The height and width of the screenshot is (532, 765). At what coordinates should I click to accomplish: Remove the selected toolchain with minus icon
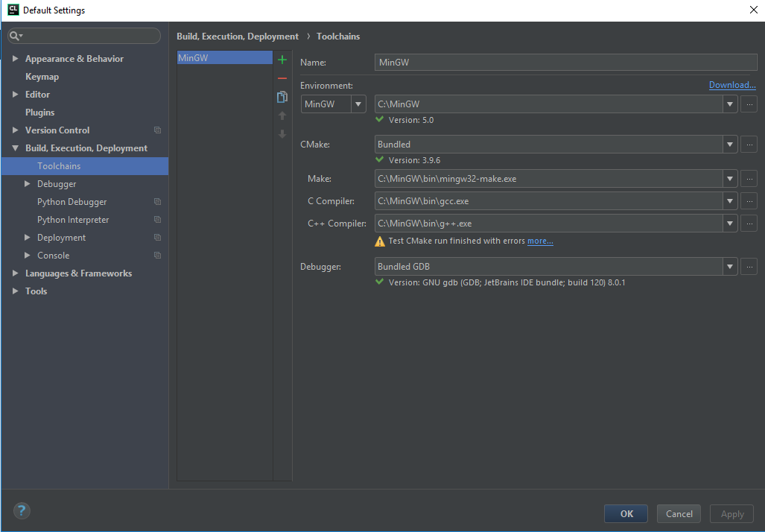282,78
